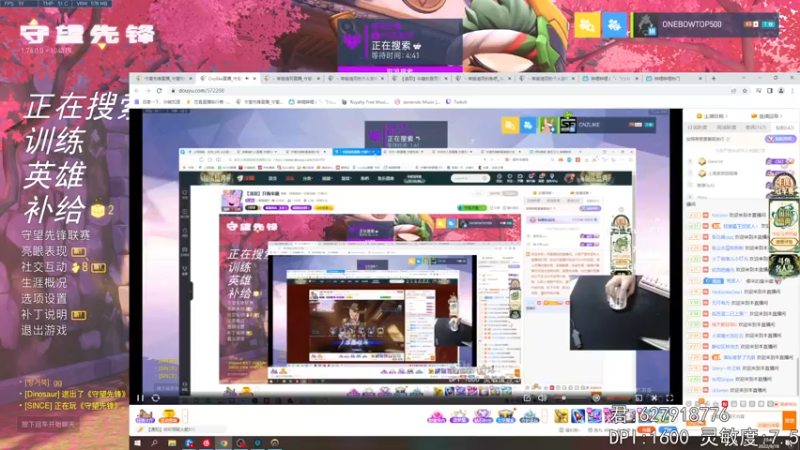The width and height of the screenshot is (800, 450).
Task: Click the orange send button in chat
Action: point(789,420)
